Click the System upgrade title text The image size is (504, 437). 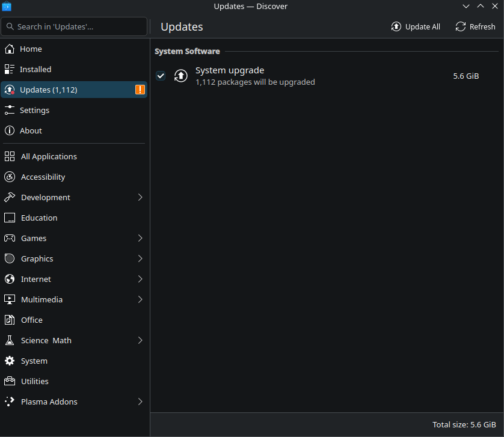point(230,70)
